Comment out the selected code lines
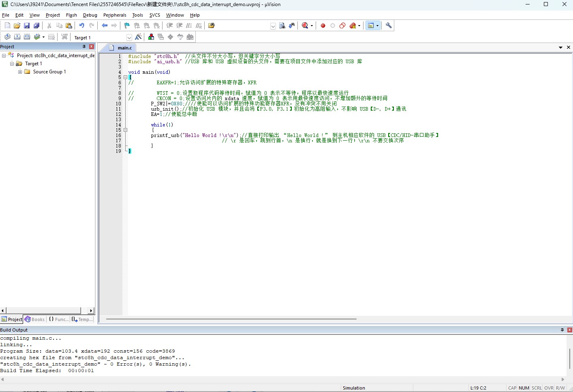Screen dimensions: 573x392 (x=189, y=26)
